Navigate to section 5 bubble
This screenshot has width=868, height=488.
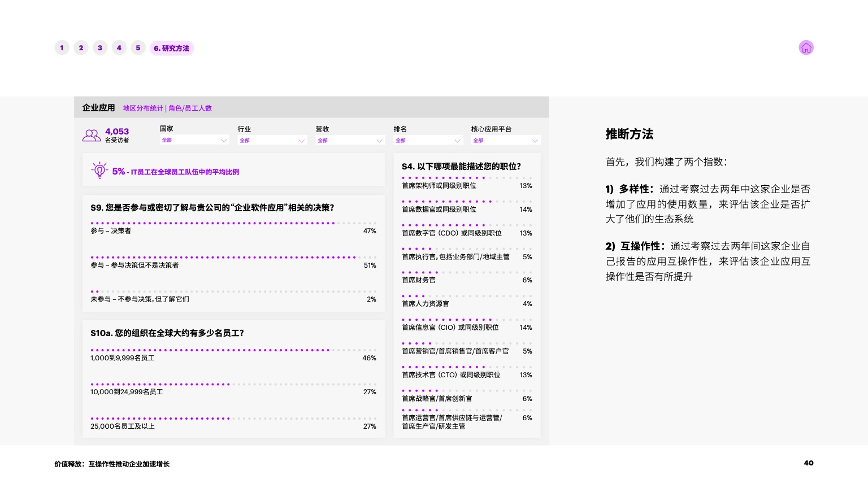click(138, 48)
